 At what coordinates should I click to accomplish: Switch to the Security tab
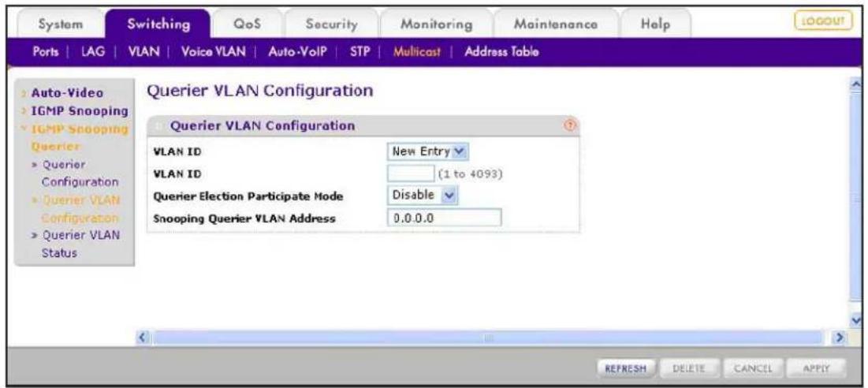tap(332, 24)
